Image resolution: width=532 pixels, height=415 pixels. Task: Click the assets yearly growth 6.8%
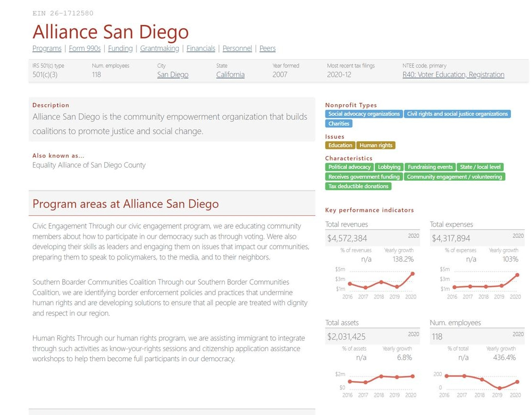[x=405, y=357]
